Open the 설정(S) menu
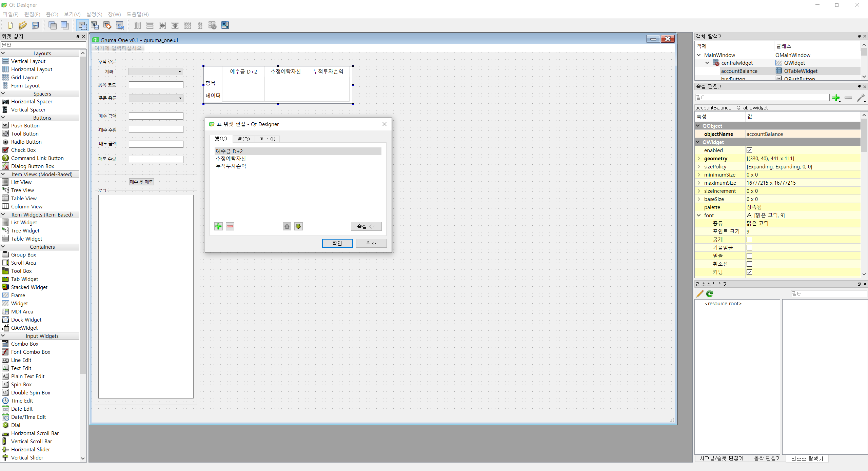Viewport: 868px width, 471px height. click(94, 14)
